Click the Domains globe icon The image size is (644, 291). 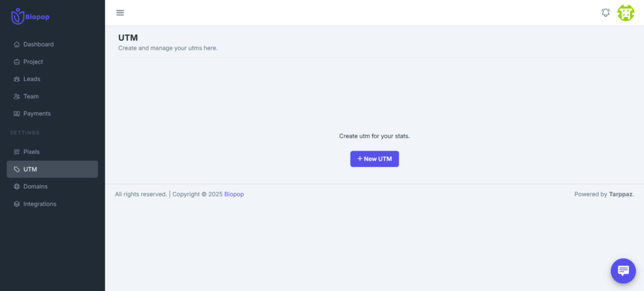[x=17, y=186]
